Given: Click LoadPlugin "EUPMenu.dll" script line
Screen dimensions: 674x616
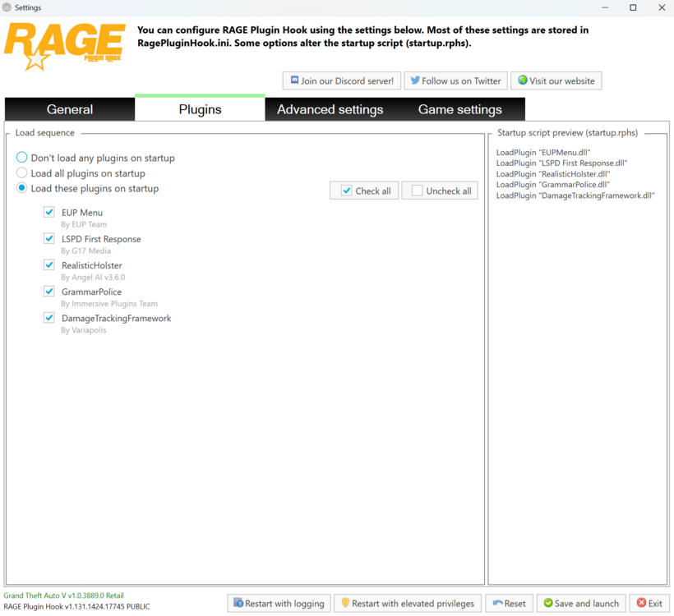Looking at the screenshot, I should click(543, 153).
